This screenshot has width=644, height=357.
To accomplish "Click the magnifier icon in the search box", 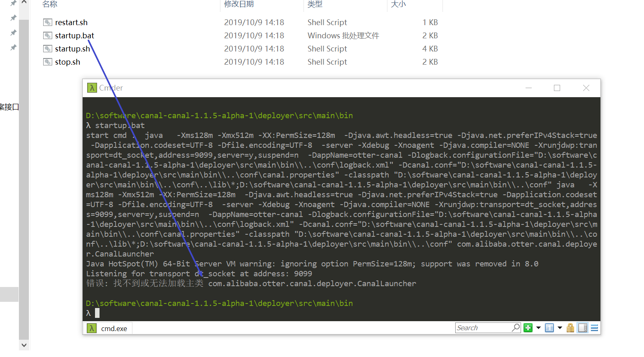I will click(516, 328).
